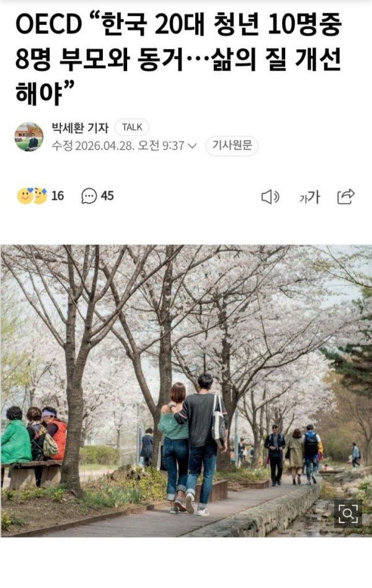Viewport: 372px width, 588px height.
Task: Click the comment count 45
Action: [x=107, y=196]
